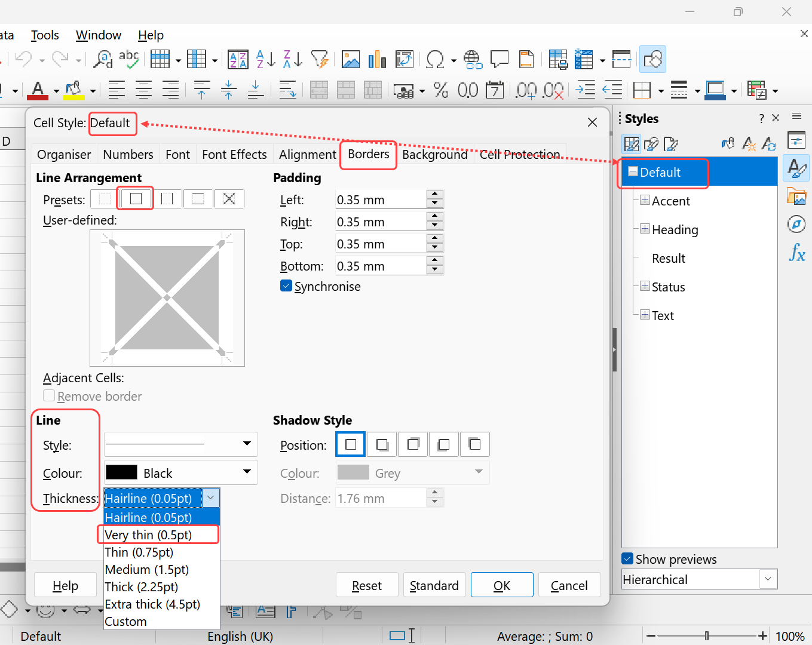Confirm the dialog with OK

(x=502, y=585)
